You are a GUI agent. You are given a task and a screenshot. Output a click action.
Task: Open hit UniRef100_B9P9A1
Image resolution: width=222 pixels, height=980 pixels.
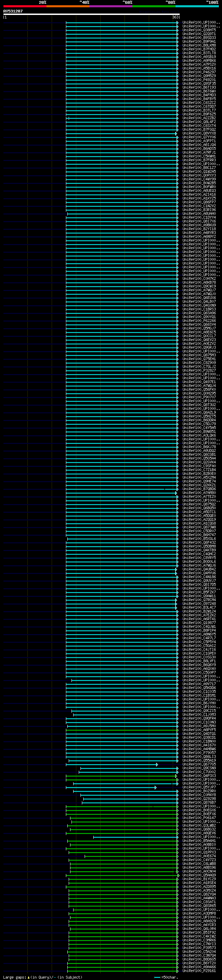[199, 41]
